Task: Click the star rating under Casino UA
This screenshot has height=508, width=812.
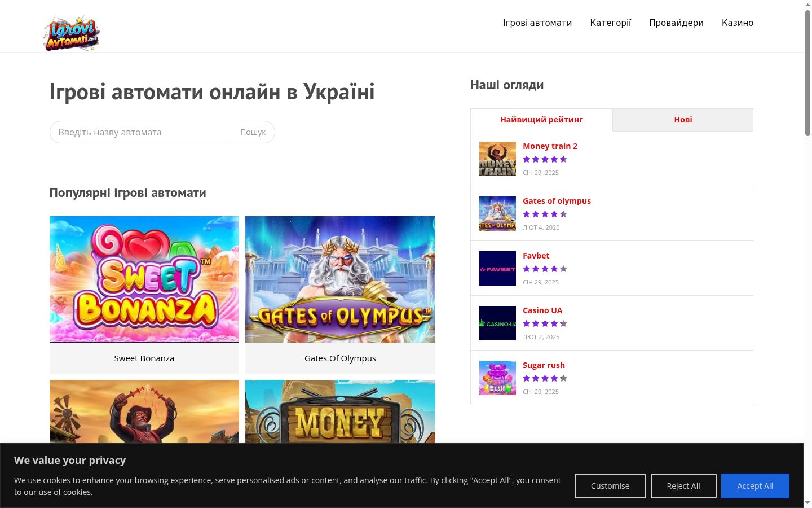Action: 545,323
